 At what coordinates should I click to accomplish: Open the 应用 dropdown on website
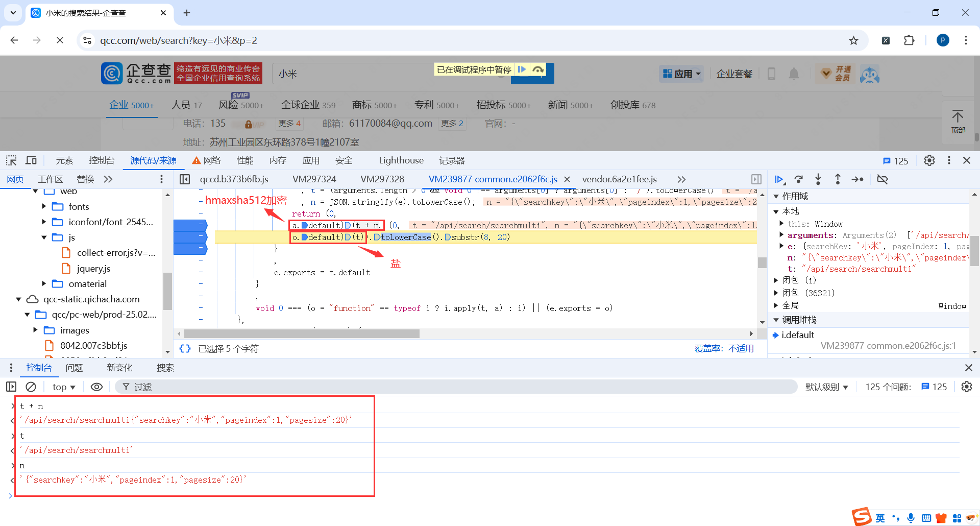point(681,74)
